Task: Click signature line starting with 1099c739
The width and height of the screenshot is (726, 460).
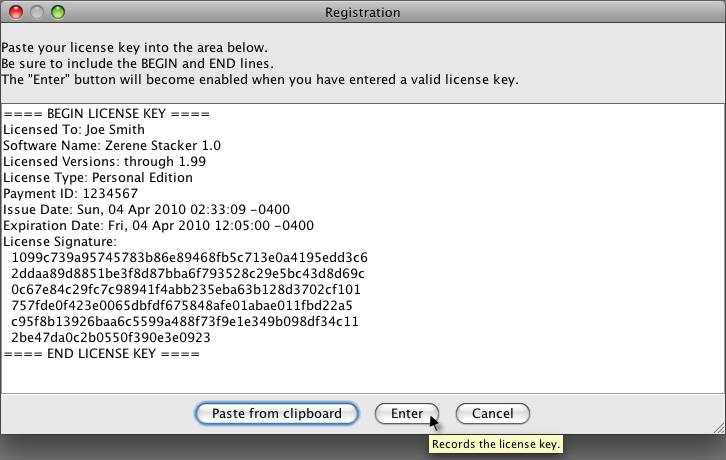Action: click(190, 258)
